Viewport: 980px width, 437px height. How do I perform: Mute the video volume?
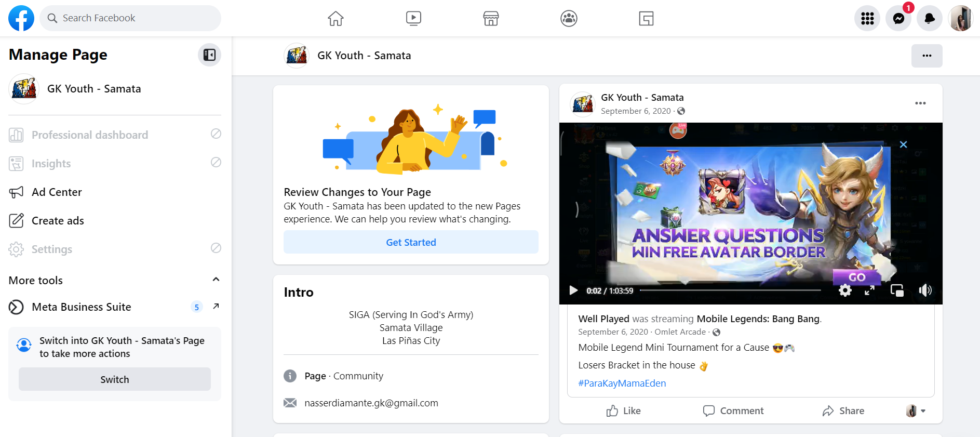tap(925, 290)
